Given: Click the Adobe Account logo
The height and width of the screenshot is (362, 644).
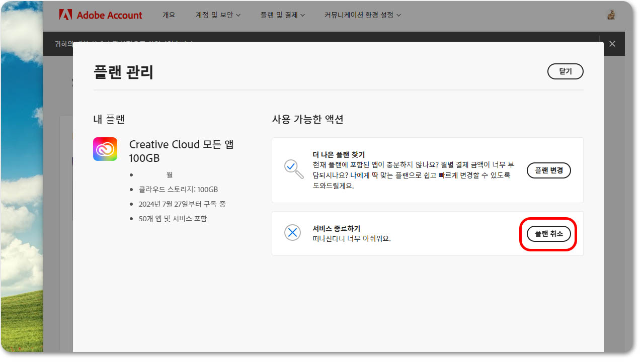Looking at the screenshot, I should coord(101,15).
